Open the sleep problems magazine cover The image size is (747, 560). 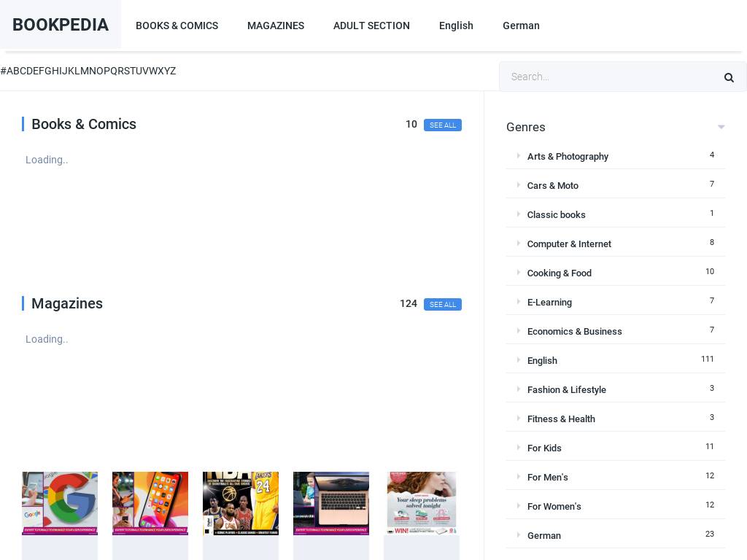click(x=422, y=503)
